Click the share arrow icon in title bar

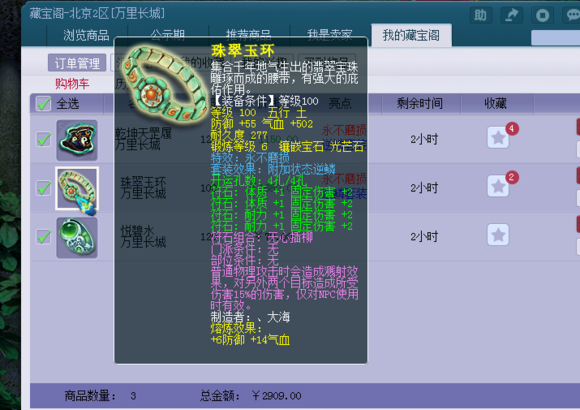[x=511, y=16]
